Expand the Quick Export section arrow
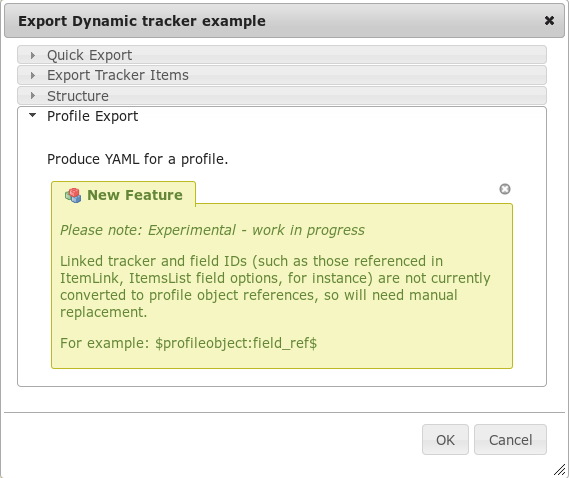 (33, 55)
